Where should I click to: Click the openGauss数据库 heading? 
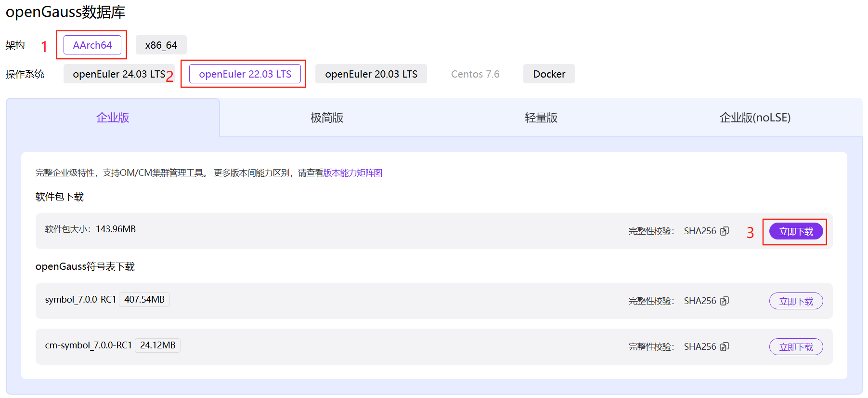coord(65,12)
